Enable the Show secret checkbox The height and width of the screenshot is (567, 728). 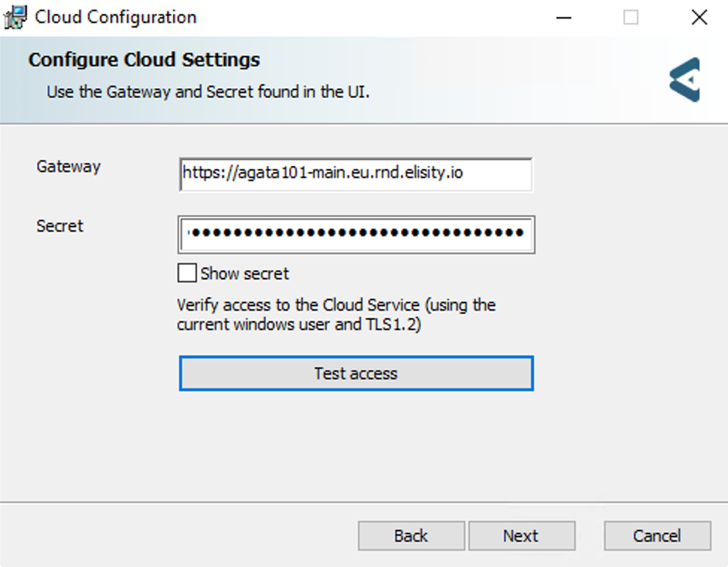click(187, 273)
